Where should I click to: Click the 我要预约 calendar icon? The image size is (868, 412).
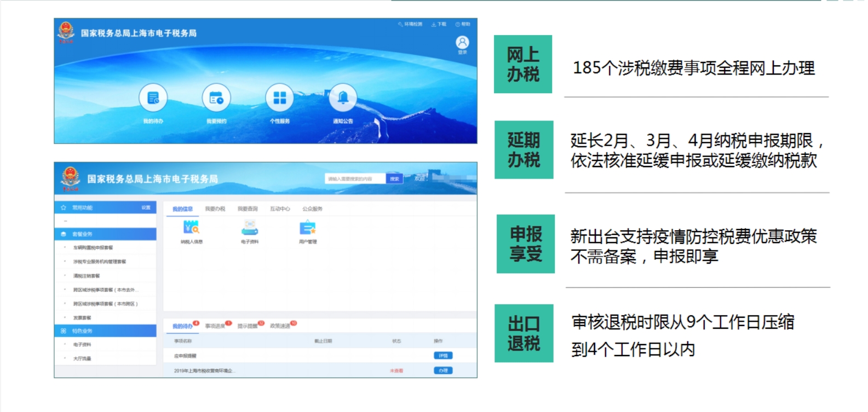tap(216, 98)
